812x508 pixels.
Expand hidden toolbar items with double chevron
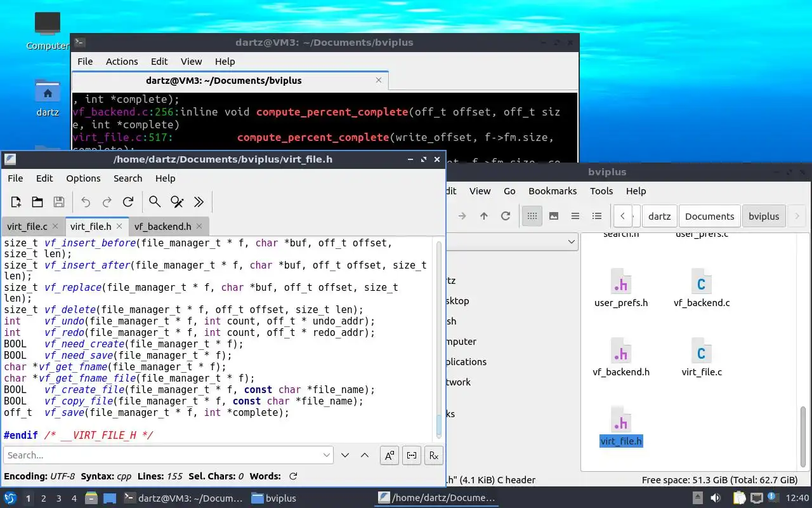coord(199,202)
